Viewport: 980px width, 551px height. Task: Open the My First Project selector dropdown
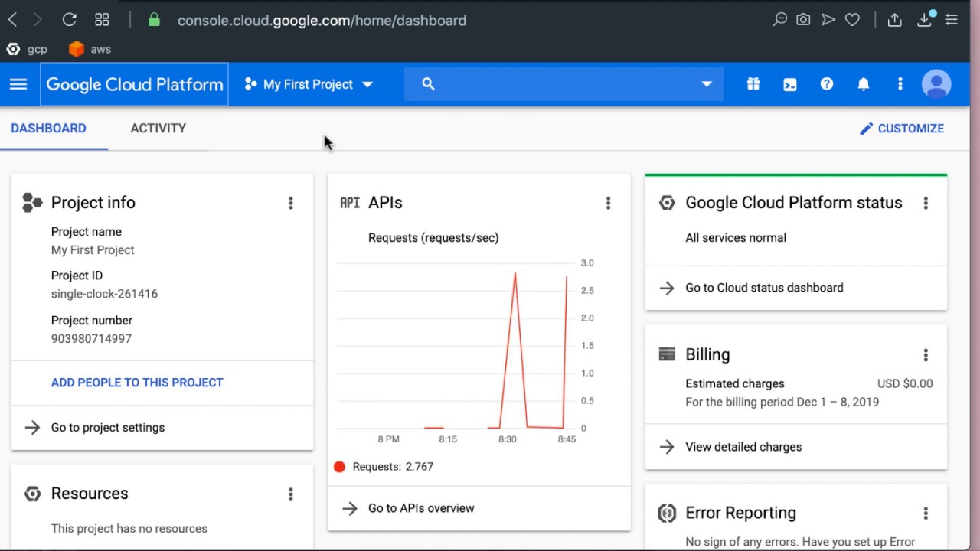(309, 84)
